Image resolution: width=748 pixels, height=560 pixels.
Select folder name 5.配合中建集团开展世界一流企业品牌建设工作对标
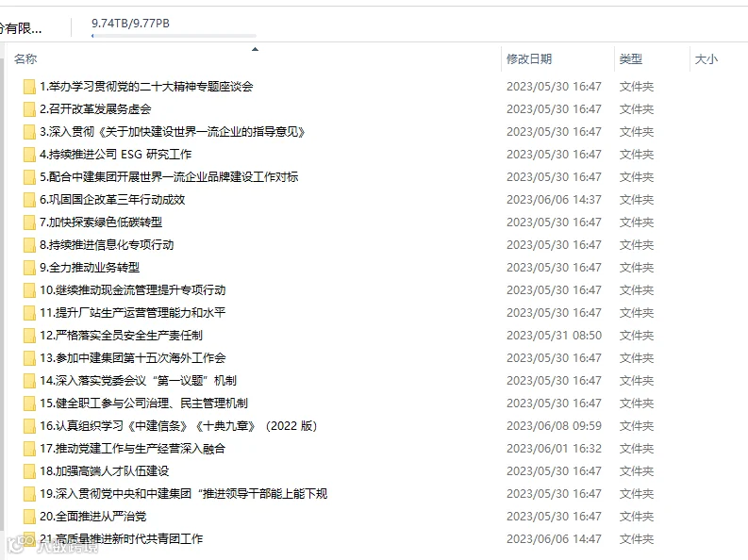pyautogui.click(x=169, y=177)
